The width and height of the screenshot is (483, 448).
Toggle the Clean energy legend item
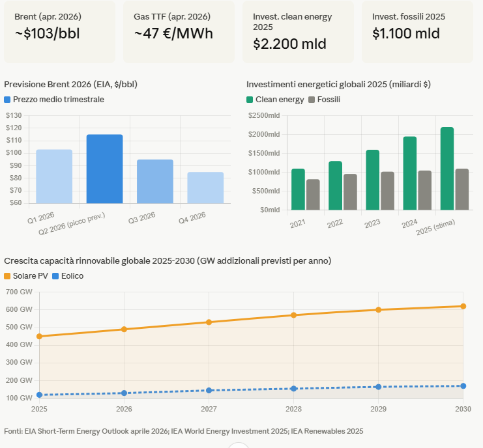tap(275, 100)
